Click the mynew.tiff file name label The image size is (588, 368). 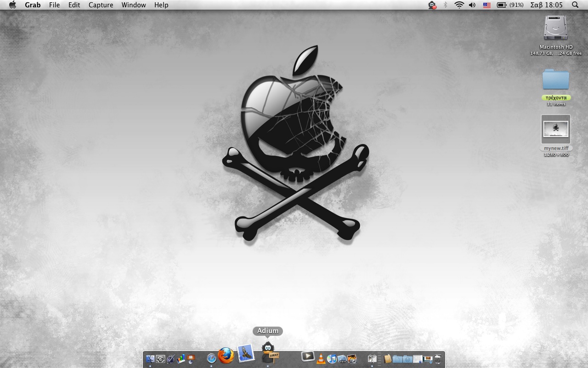pos(556,148)
